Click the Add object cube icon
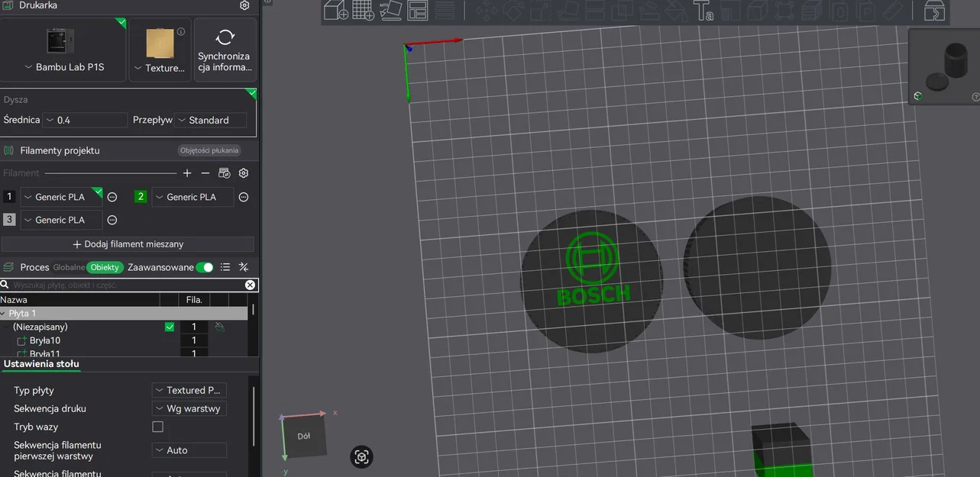 pyautogui.click(x=336, y=11)
